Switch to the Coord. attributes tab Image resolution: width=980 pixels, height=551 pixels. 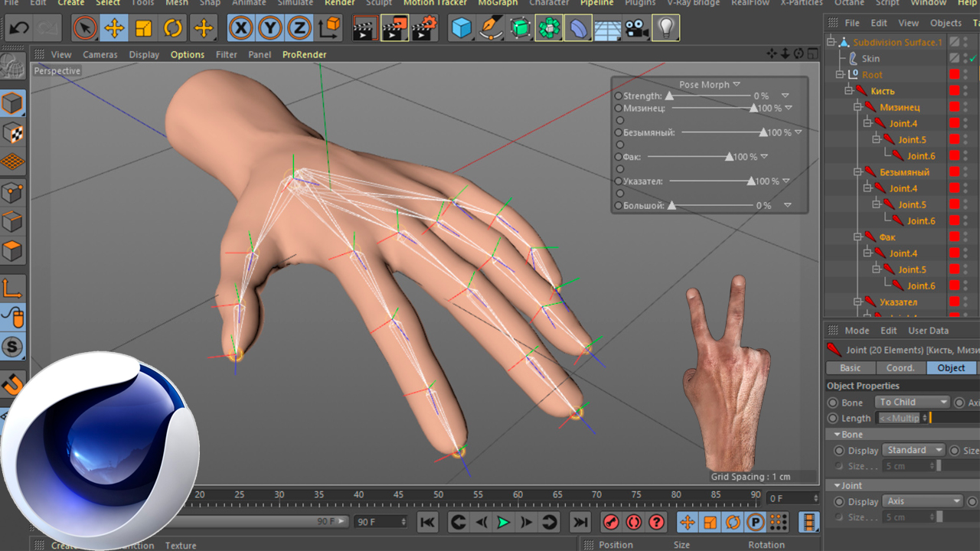(900, 368)
